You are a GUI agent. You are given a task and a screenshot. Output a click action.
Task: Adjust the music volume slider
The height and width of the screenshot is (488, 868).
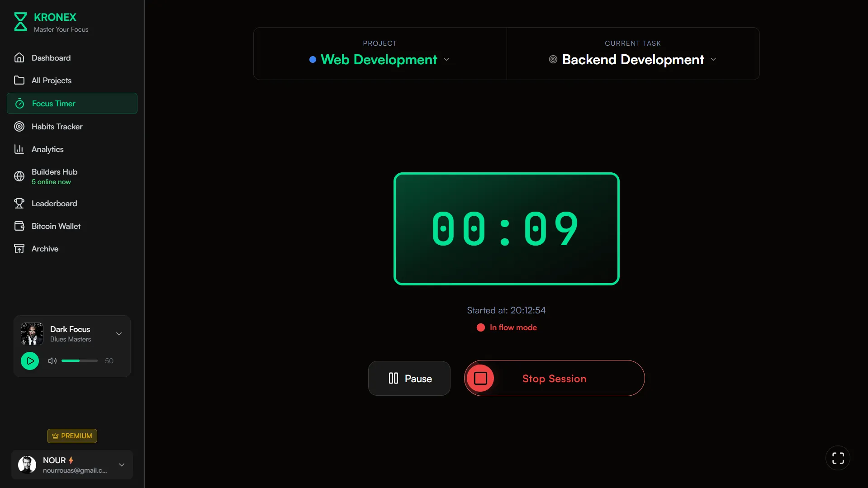point(79,360)
